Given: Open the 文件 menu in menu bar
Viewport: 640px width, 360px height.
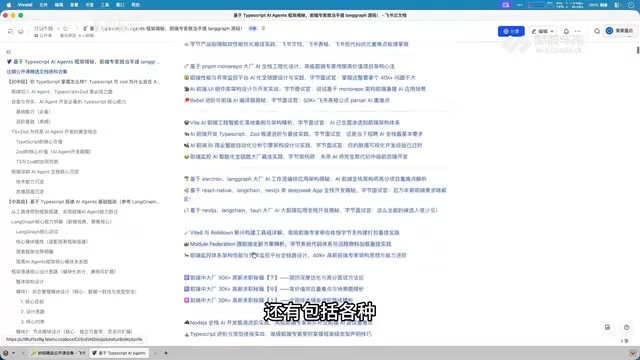Looking at the screenshot, I should (x=44, y=5).
